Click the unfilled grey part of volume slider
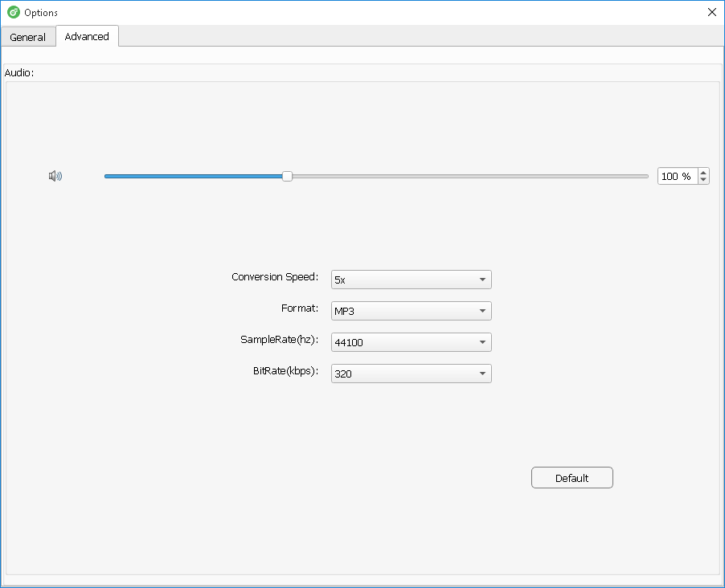The width and height of the screenshot is (725, 588). coord(469,176)
